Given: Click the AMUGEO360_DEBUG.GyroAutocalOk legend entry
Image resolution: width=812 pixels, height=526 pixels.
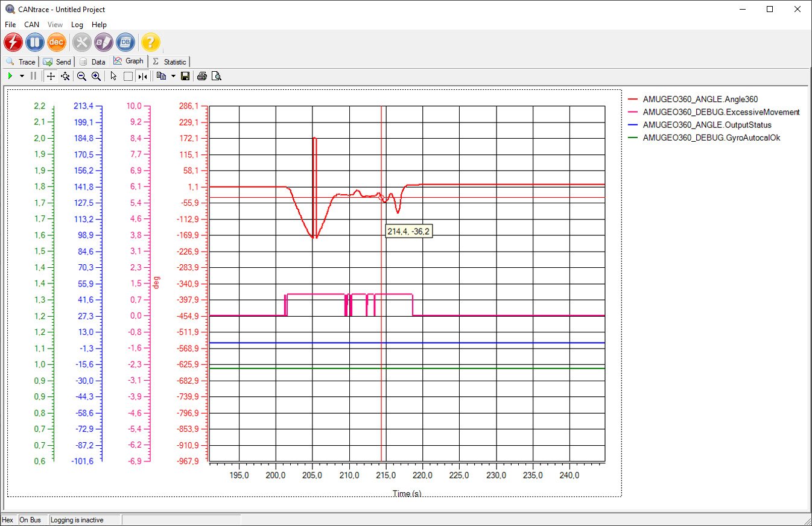Looking at the screenshot, I should 712,138.
